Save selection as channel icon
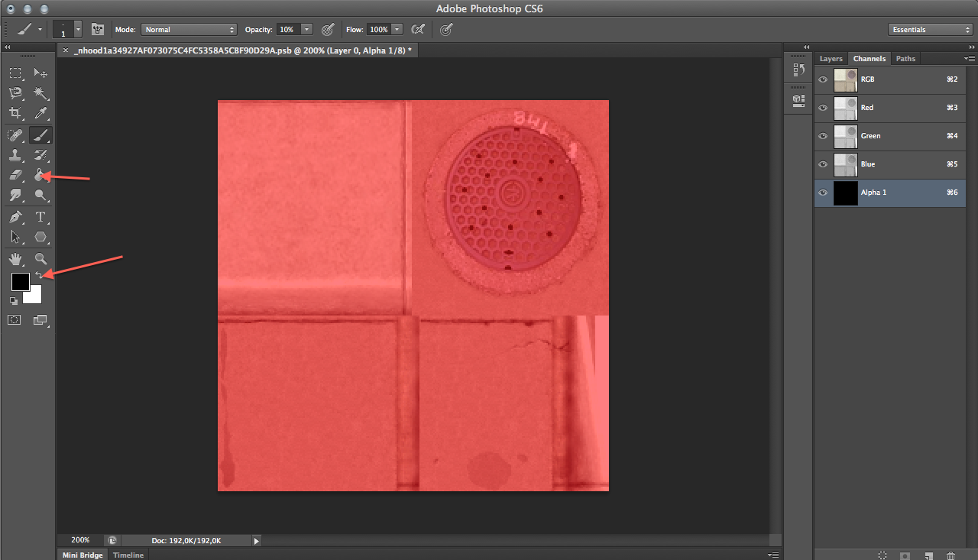 (905, 555)
